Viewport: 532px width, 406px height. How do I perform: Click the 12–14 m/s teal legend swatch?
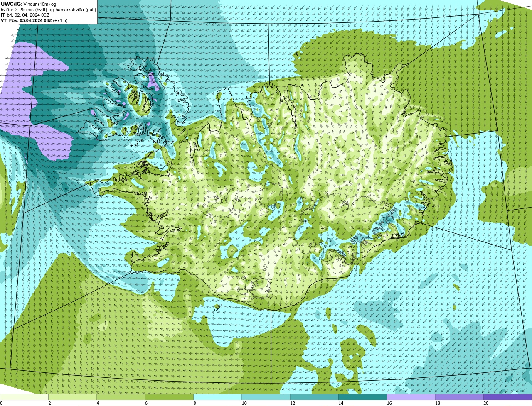314,397
